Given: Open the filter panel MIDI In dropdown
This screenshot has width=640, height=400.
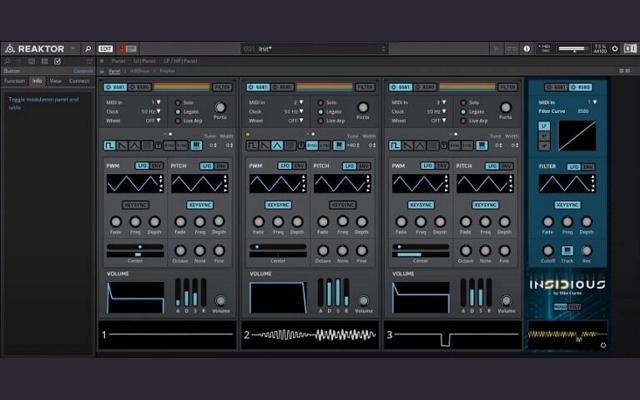Looking at the screenshot, I should 592,102.
